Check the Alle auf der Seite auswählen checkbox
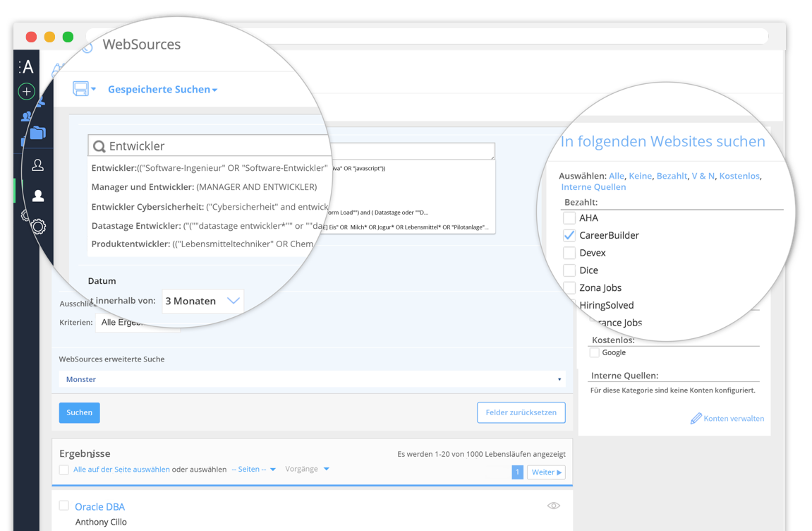The image size is (812, 531). (x=63, y=470)
